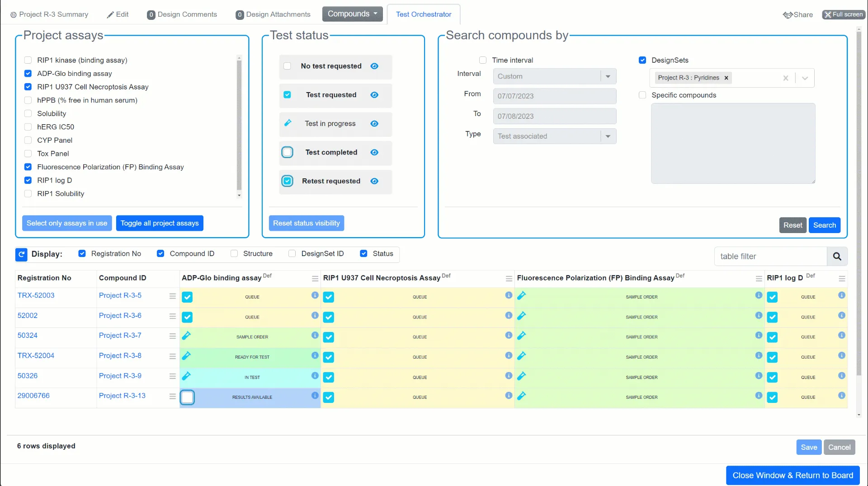Open row menu for Project R-3-5
Image resolution: width=868 pixels, height=486 pixels.
(173, 296)
